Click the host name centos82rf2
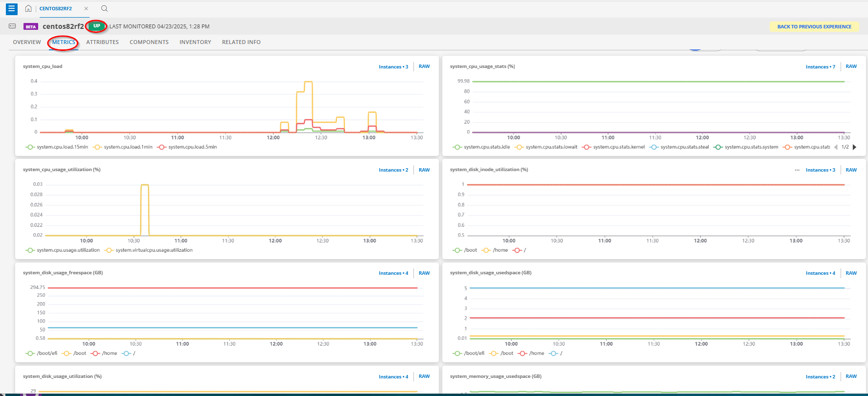This screenshot has width=868, height=396. click(63, 26)
